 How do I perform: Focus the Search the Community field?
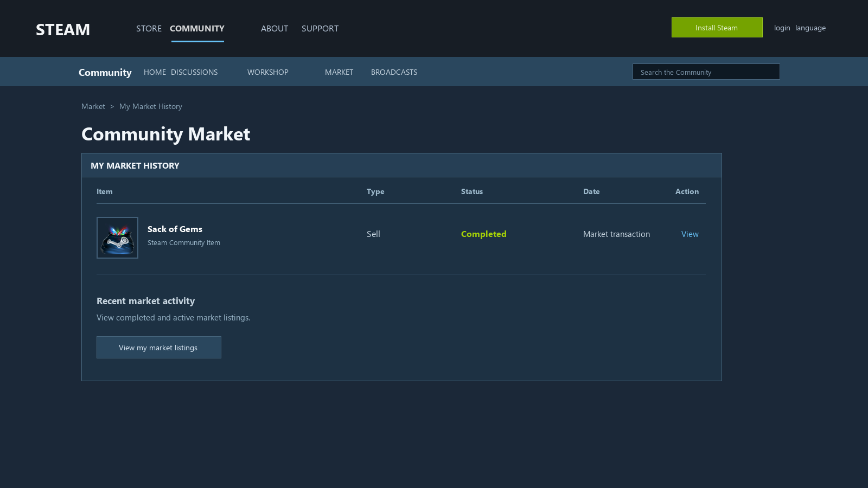(706, 72)
